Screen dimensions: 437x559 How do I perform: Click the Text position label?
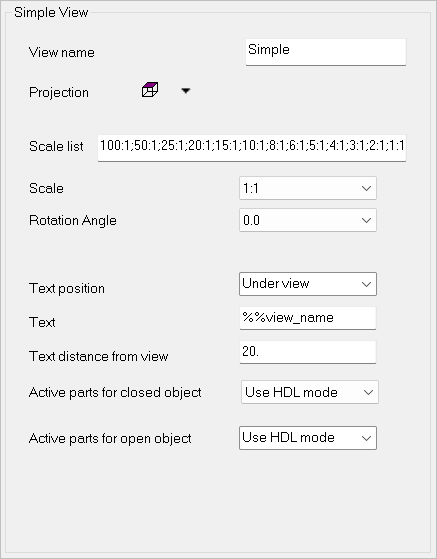click(x=67, y=288)
